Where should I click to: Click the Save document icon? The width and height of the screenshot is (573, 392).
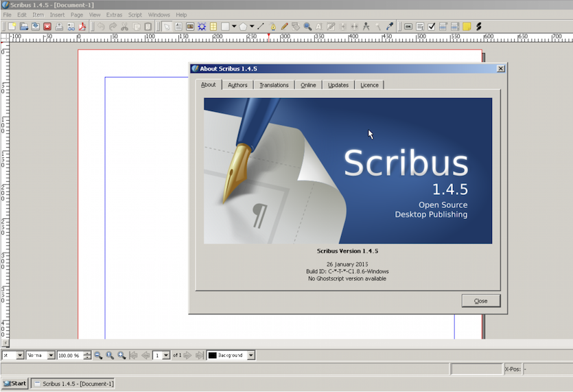36,26
